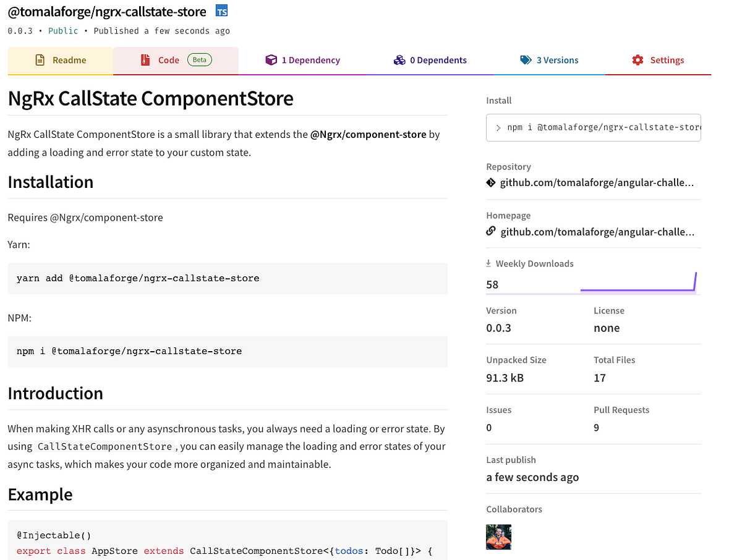Select the npm install command field
742x560 pixels.
click(x=592, y=127)
